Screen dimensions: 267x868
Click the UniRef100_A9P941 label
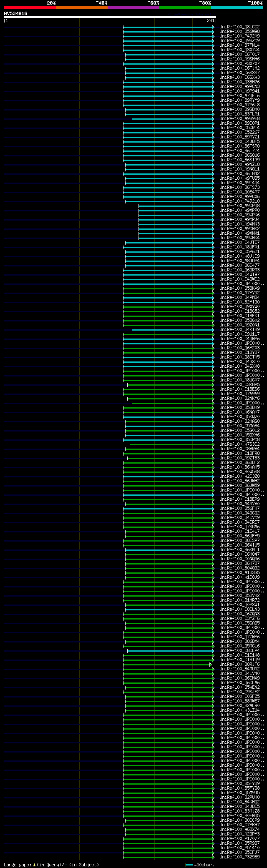click(x=239, y=91)
